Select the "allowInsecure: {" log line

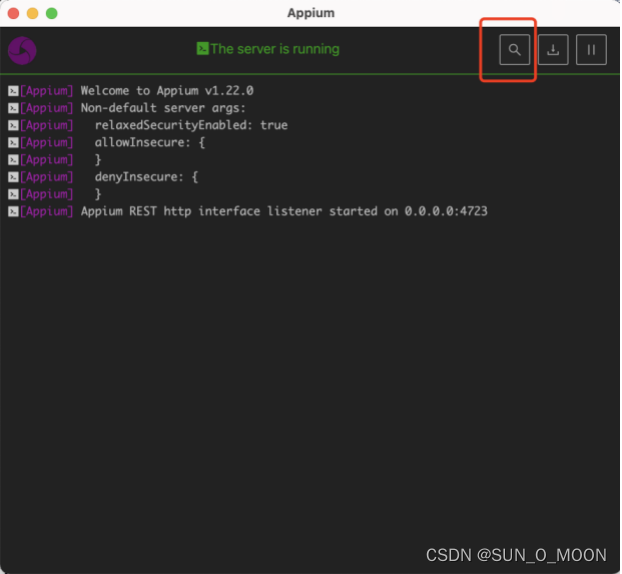150,142
